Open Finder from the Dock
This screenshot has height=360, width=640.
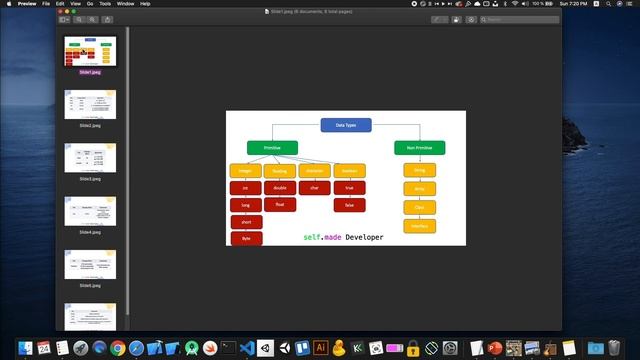click(25, 348)
